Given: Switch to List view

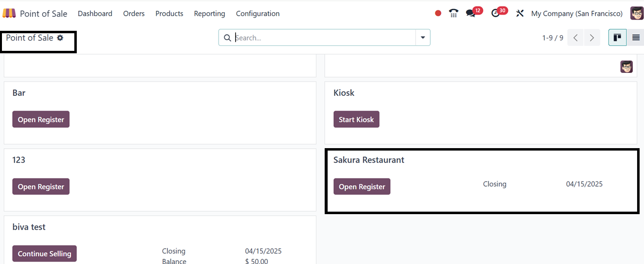Looking at the screenshot, I should pos(636,38).
